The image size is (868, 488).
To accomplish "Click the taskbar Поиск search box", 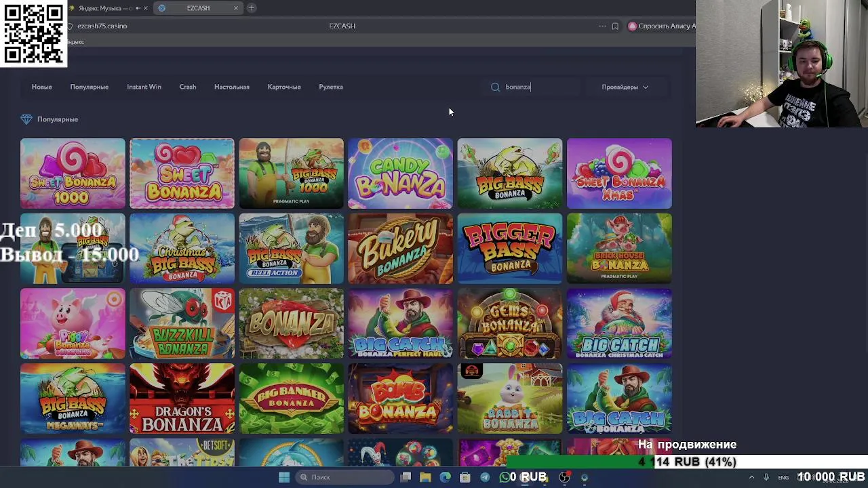I will click(x=344, y=477).
